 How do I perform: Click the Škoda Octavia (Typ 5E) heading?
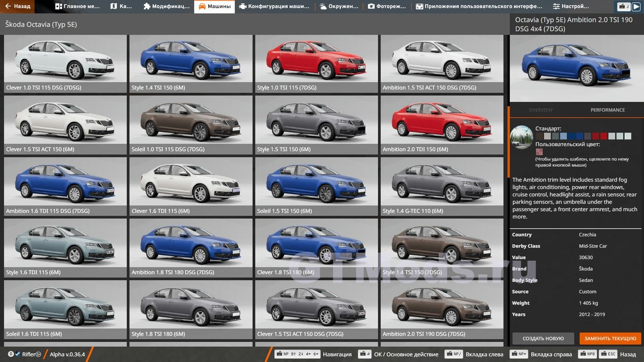click(x=41, y=25)
